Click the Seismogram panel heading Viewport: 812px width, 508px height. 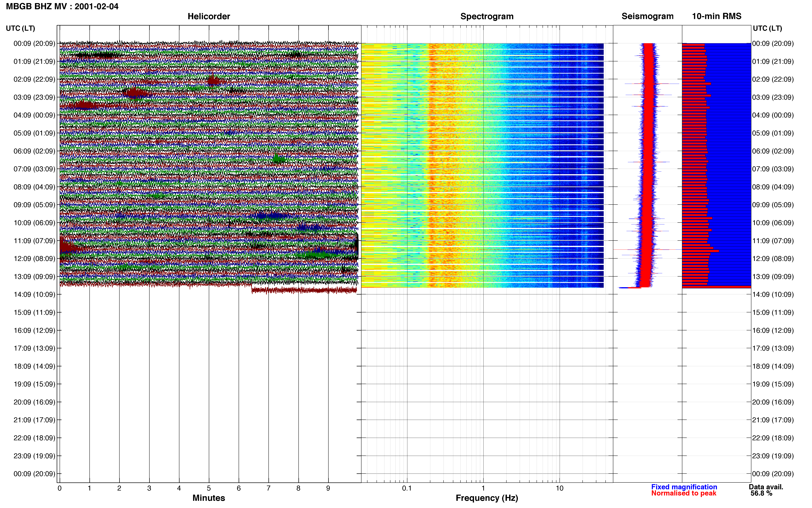click(x=647, y=16)
